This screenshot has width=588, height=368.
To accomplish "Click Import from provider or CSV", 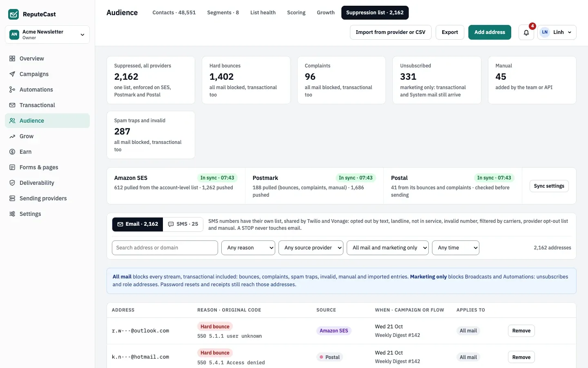I will [390, 32].
